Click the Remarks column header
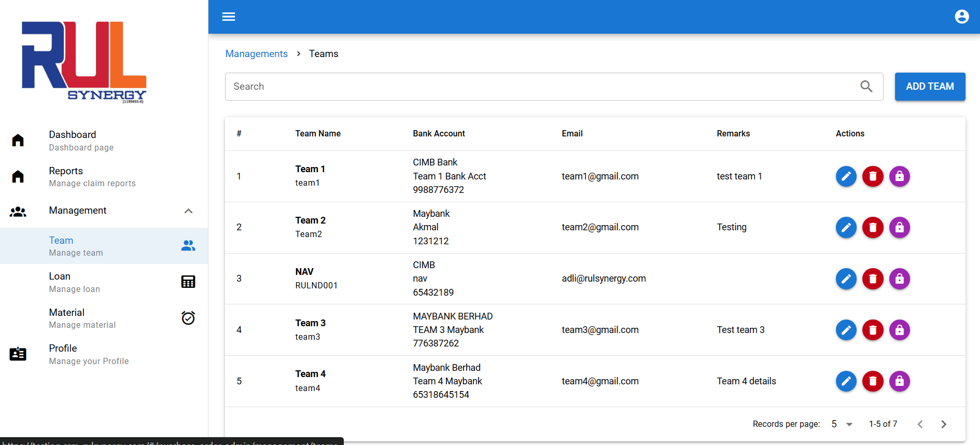The width and height of the screenshot is (980, 445). pyautogui.click(x=733, y=134)
